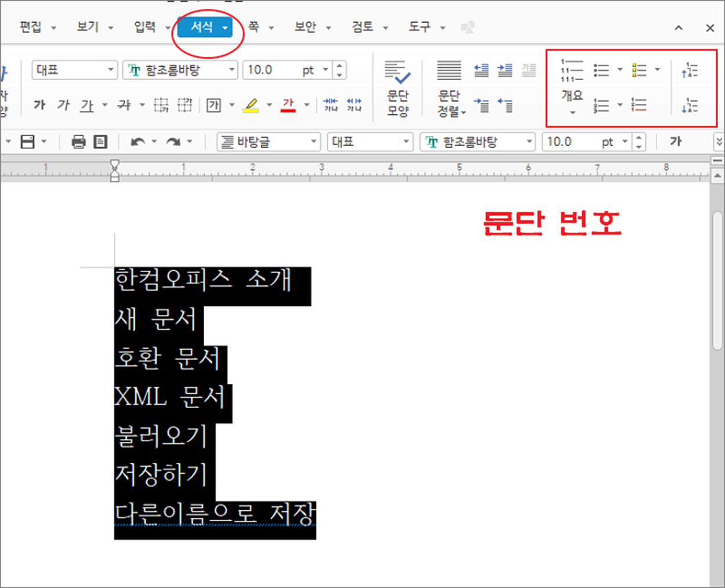Viewport: 725px width, 588px height.
Task: Apply the 1-2-3 paragraph numbering icon
Action: coord(601,105)
